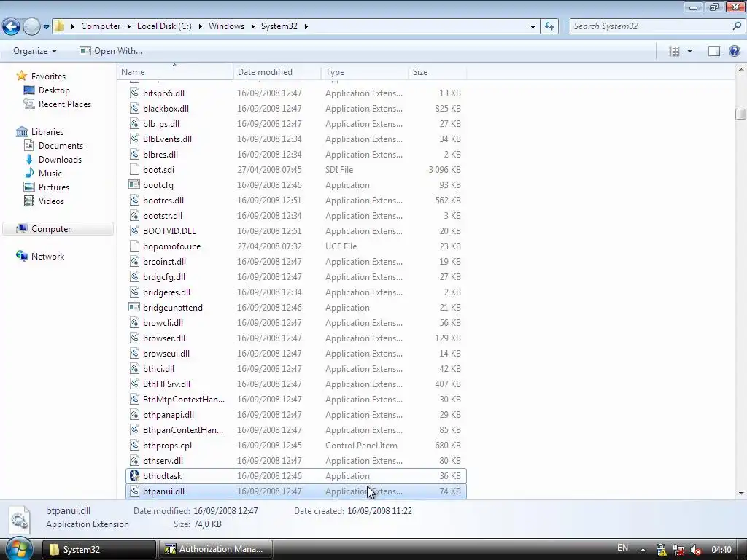Open the Help icon
The width and height of the screenshot is (747, 560).
coord(735,51)
